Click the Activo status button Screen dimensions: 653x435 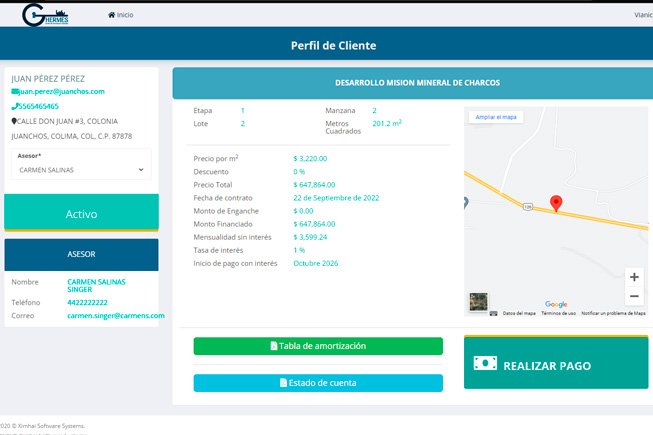pos(81,213)
